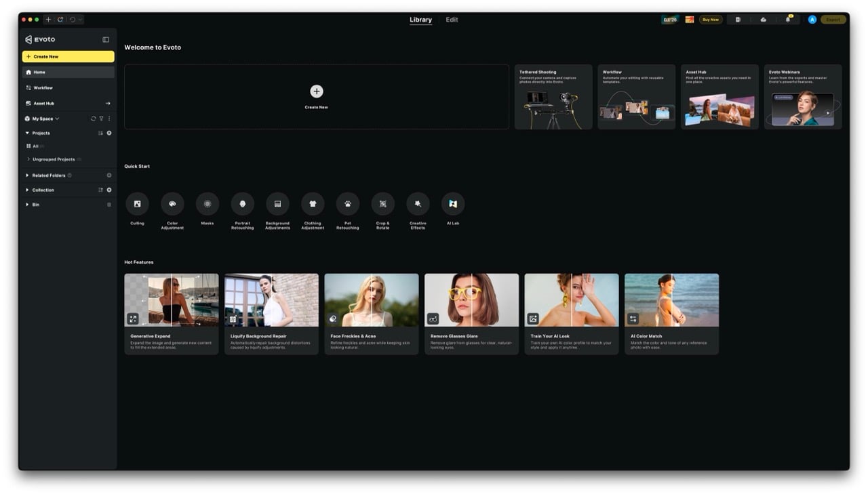
Task: Click the central Create New plus area
Action: (x=317, y=97)
